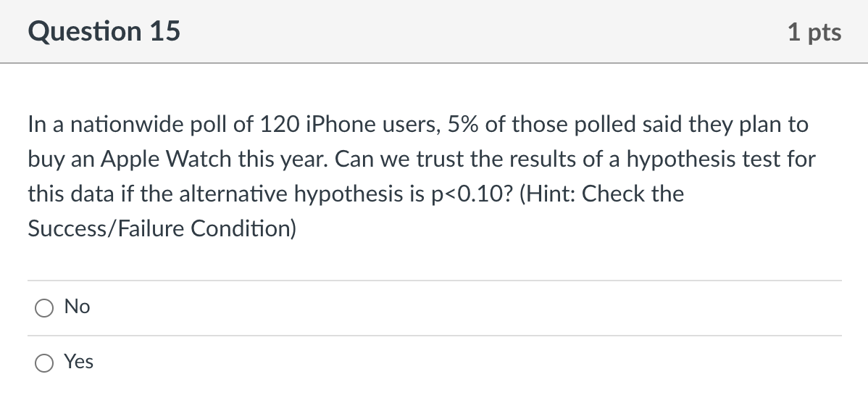This screenshot has width=868, height=419.
Task: Click the divider above the No option
Action: coord(434,280)
